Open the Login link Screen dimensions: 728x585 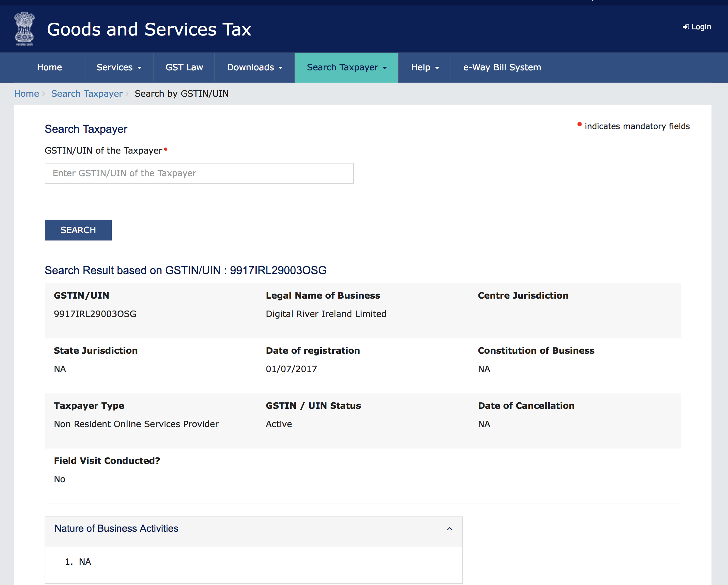click(696, 27)
